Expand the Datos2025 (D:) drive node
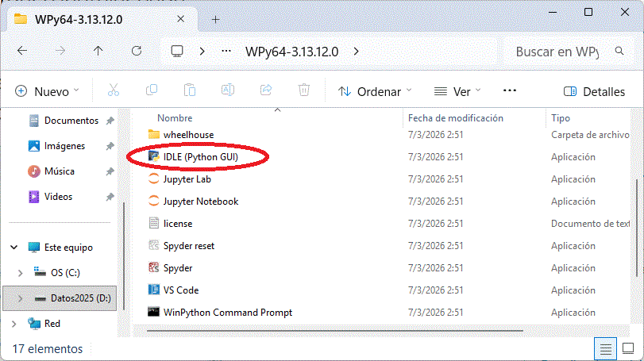The height and width of the screenshot is (361, 644). tap(20, 298)
